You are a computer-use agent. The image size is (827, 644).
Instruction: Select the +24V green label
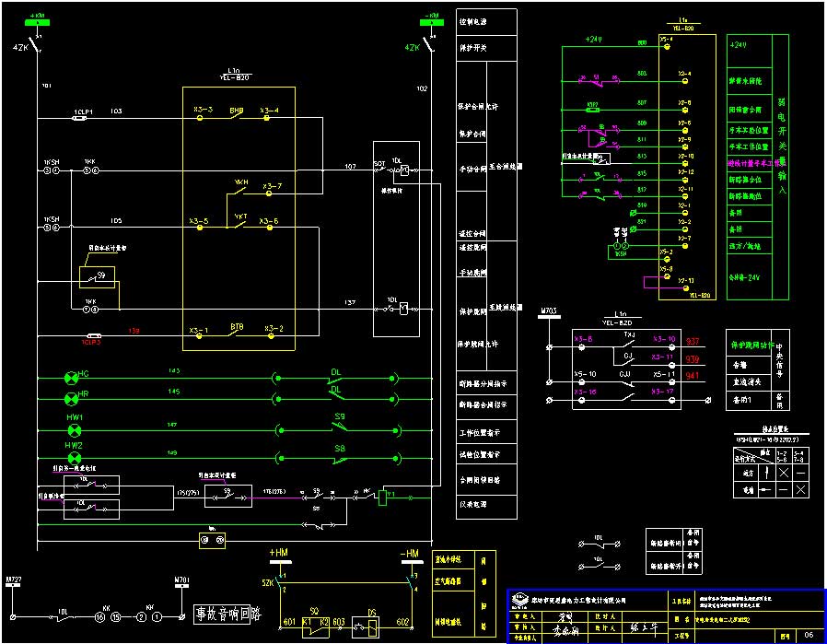click(x=593, y=40)
